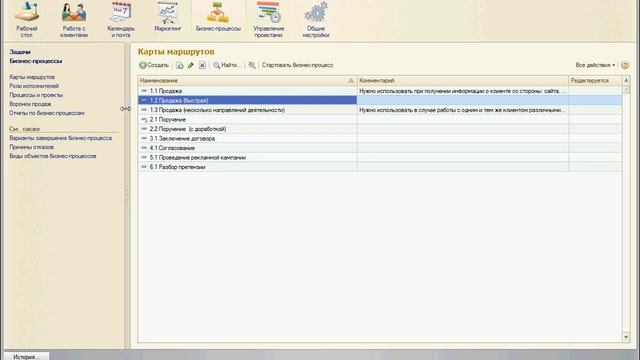
Task: Open Варианты завершения бизнес-процесса link
Action: [60, 138]
